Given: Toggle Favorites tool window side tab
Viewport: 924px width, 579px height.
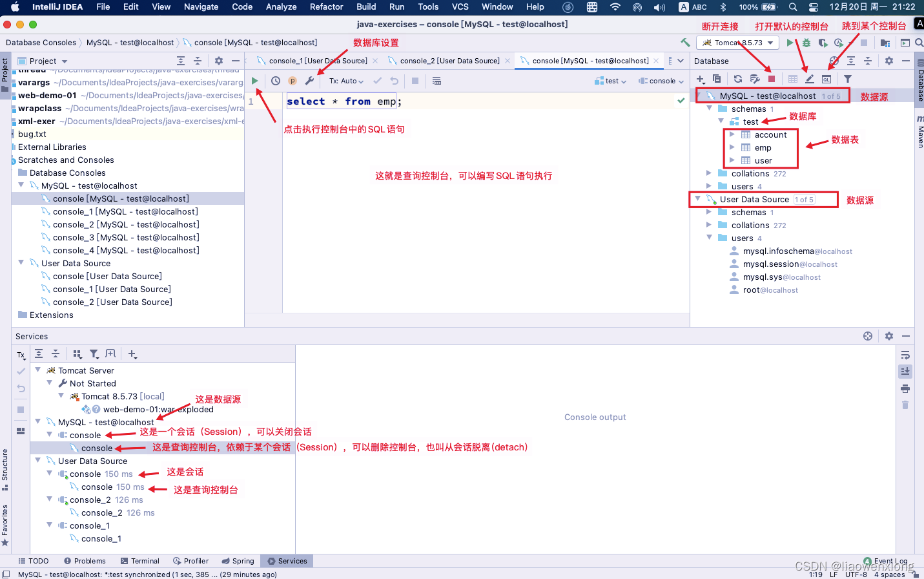Looking at the screenshot, I should [5, 525].
